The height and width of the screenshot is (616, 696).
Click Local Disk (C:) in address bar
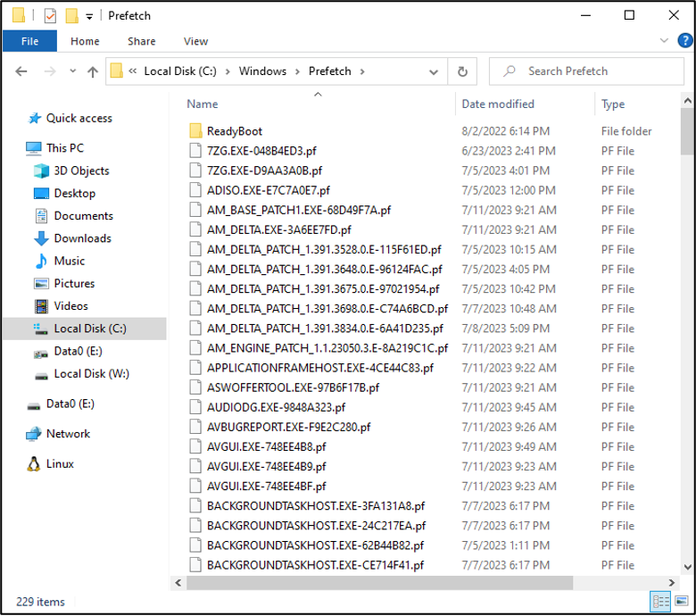pos(180,71)
